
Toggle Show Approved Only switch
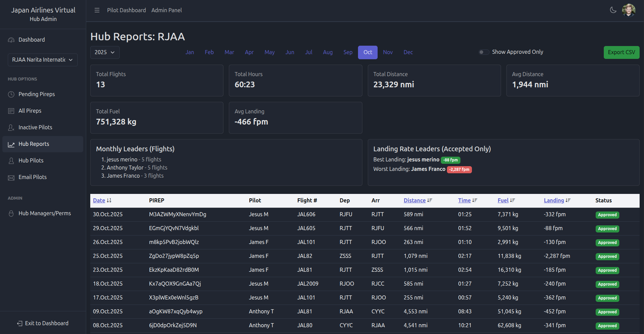[x=484, y=52]
